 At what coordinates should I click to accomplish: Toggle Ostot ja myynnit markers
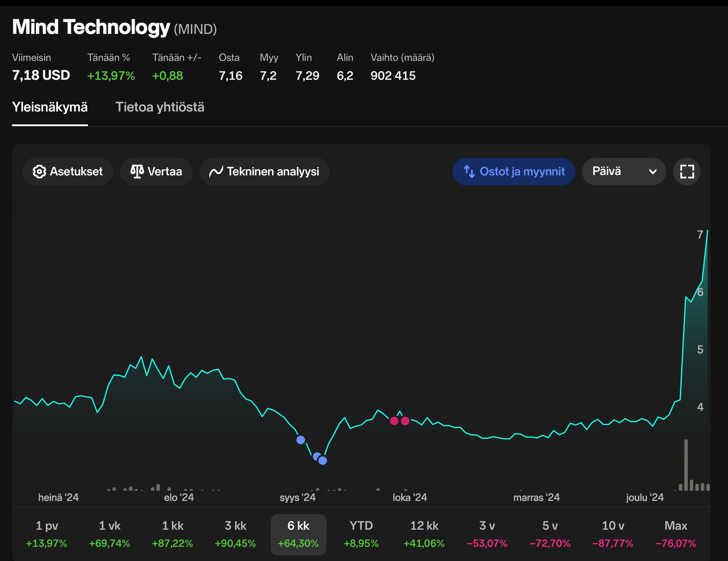coord(514,172)
